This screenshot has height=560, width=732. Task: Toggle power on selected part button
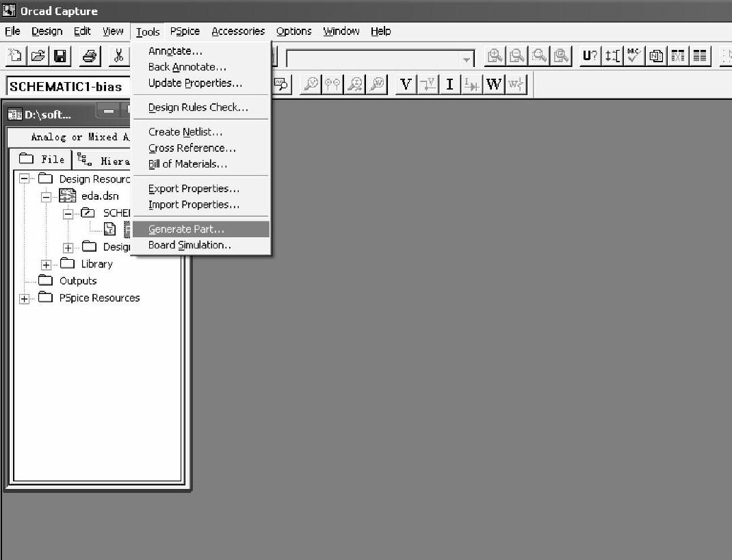(516, 84)
